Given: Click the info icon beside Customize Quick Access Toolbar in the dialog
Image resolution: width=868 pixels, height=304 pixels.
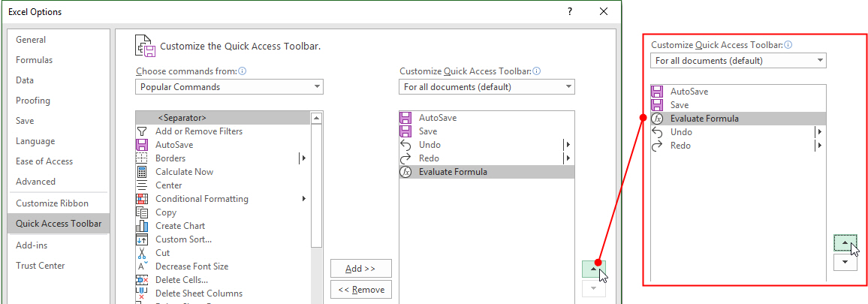Looking at the screenshot, I should 536,71.
